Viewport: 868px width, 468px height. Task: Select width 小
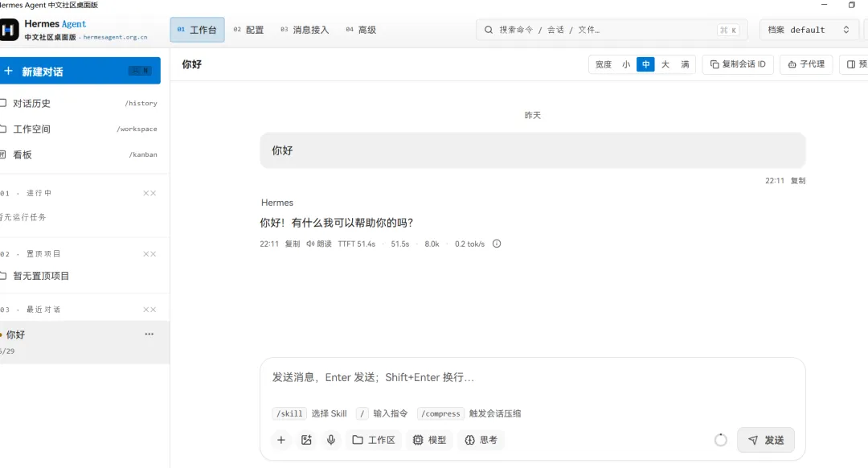626,64
